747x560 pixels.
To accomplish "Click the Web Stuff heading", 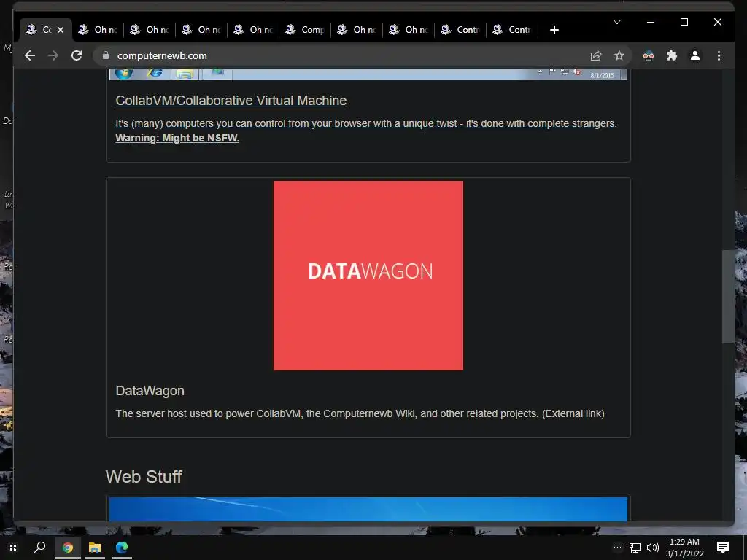I will (x=144, y=477).
